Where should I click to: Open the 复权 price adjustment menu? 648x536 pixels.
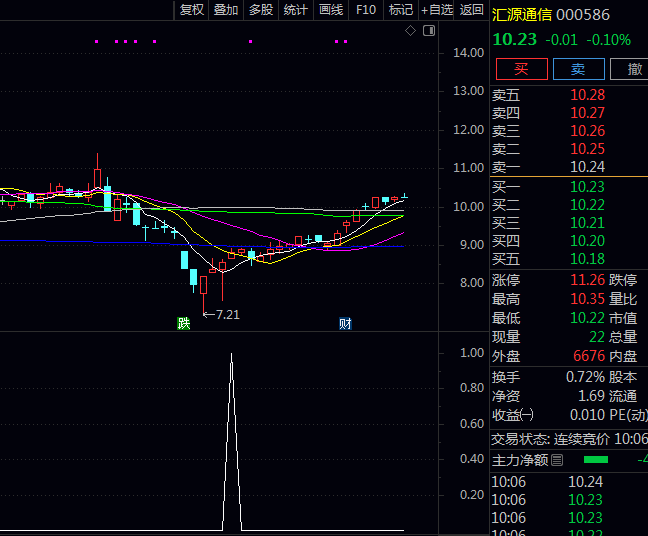(x=191, y=10)
